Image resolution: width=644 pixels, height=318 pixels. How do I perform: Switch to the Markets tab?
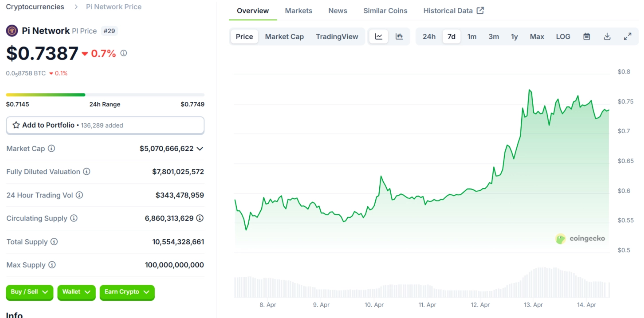(298, 11)
